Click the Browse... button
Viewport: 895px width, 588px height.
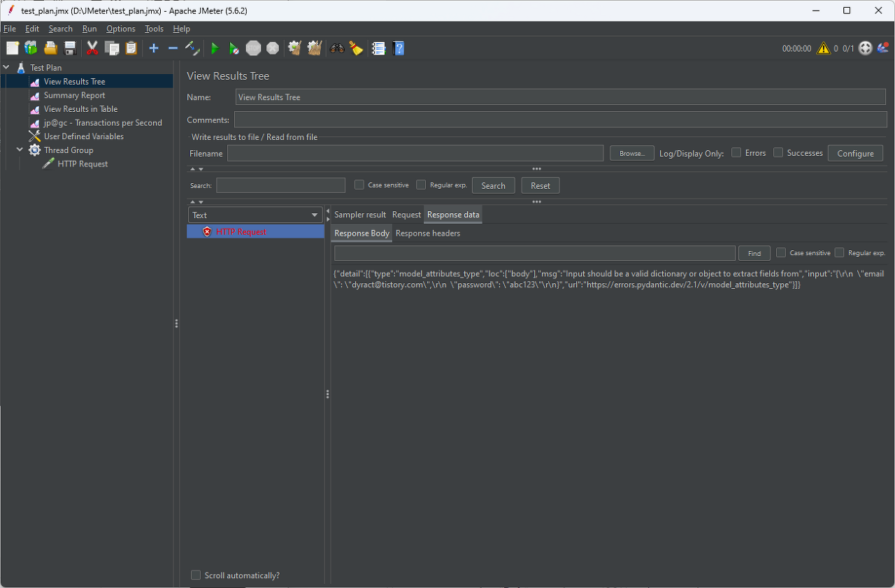632,153
